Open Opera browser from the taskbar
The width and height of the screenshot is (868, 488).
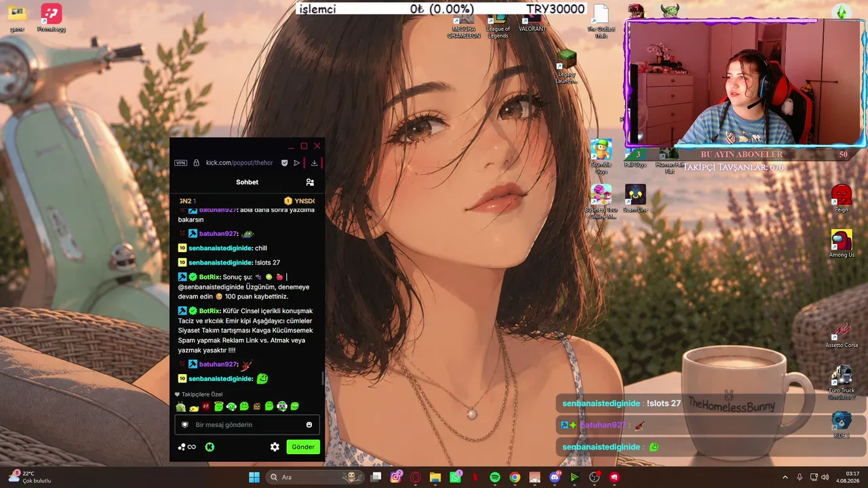pyautogui.click(x=416, y=477)
